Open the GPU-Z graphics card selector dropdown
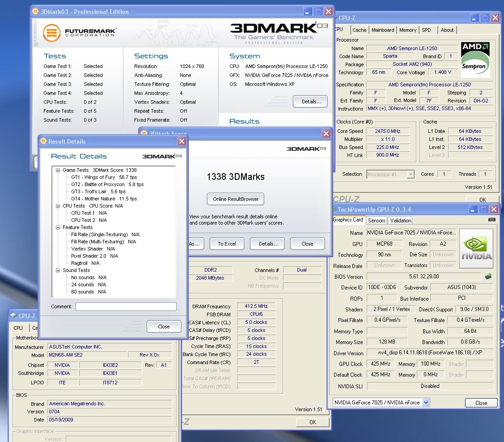504x442 pixels. tap(426, 403)
